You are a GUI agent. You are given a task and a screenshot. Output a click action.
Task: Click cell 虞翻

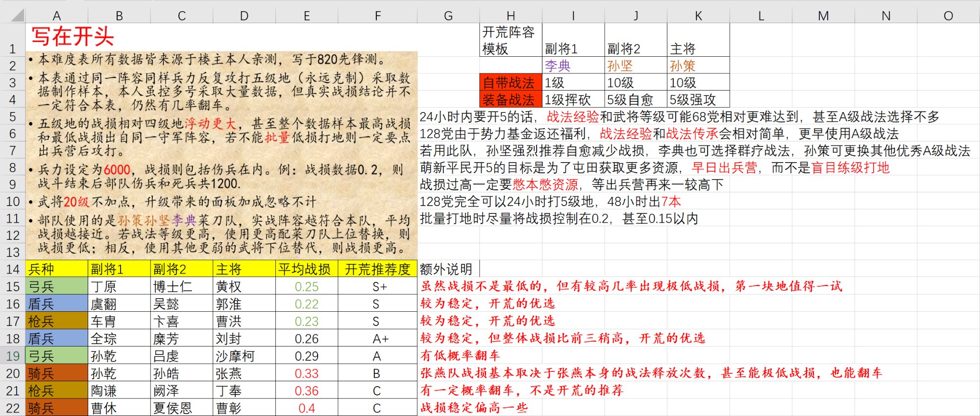click(119, 304)
